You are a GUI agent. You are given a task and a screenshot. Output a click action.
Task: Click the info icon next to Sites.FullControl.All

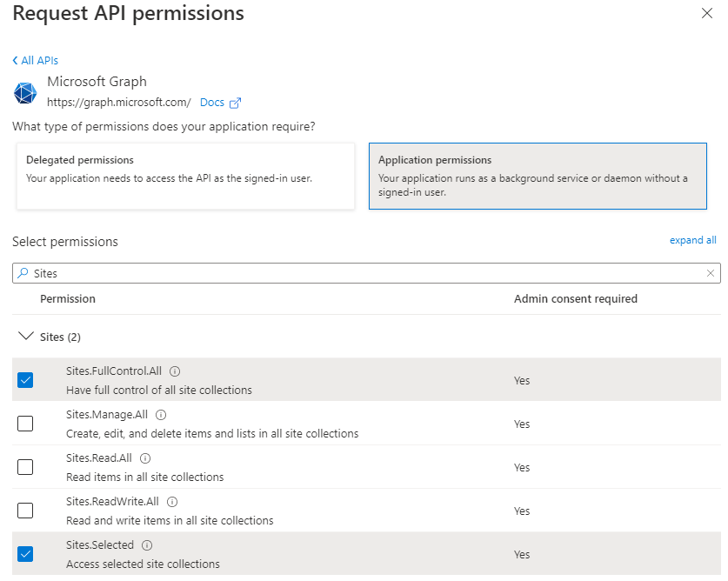(x=176, y=371)
